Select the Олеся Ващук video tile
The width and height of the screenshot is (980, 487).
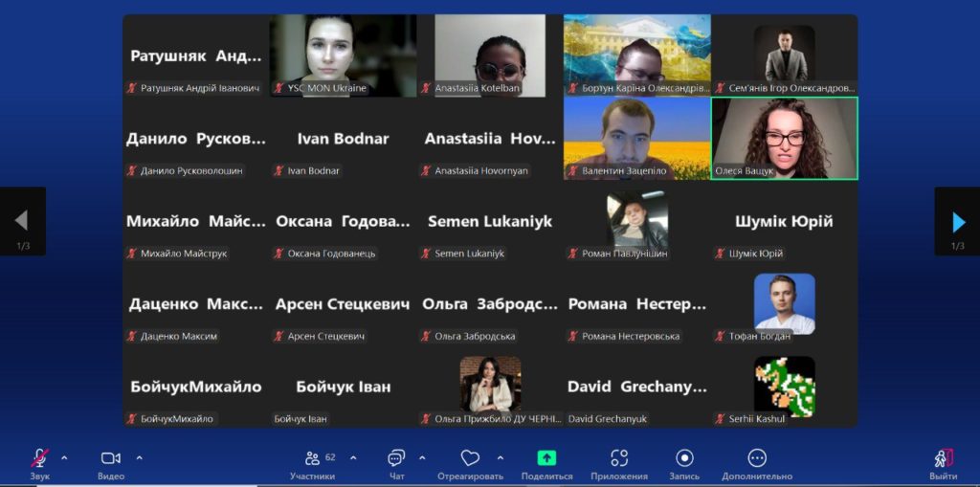[785, 139]
